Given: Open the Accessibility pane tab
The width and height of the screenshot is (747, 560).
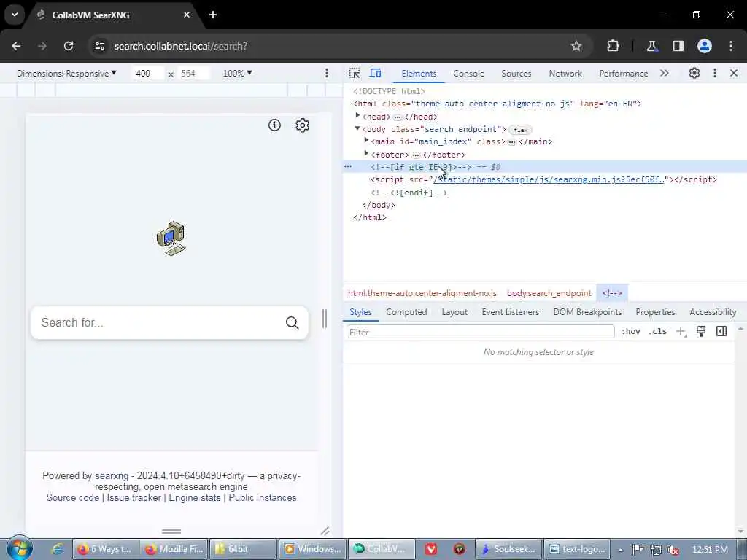Looking at the screenshot, I should pyautogui.click(x=713, y=312).
